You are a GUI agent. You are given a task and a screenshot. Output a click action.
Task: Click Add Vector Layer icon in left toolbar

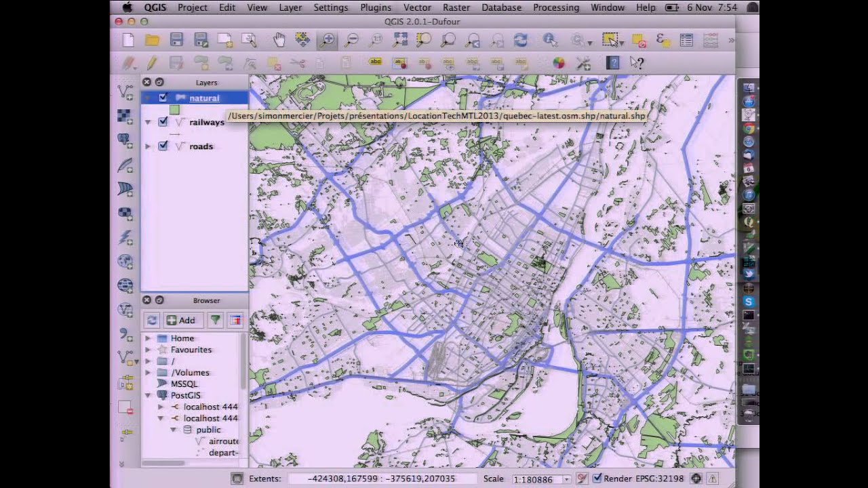(125, 91)
